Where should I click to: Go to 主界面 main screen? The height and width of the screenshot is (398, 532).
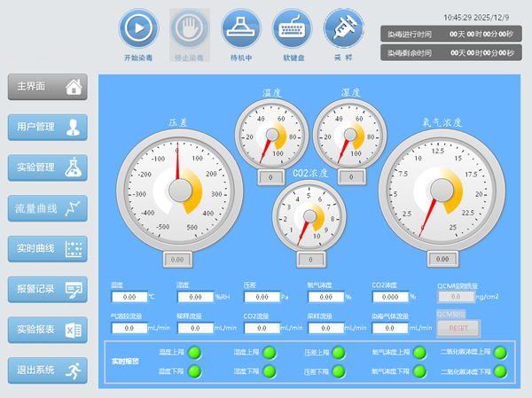pos(48,87)
